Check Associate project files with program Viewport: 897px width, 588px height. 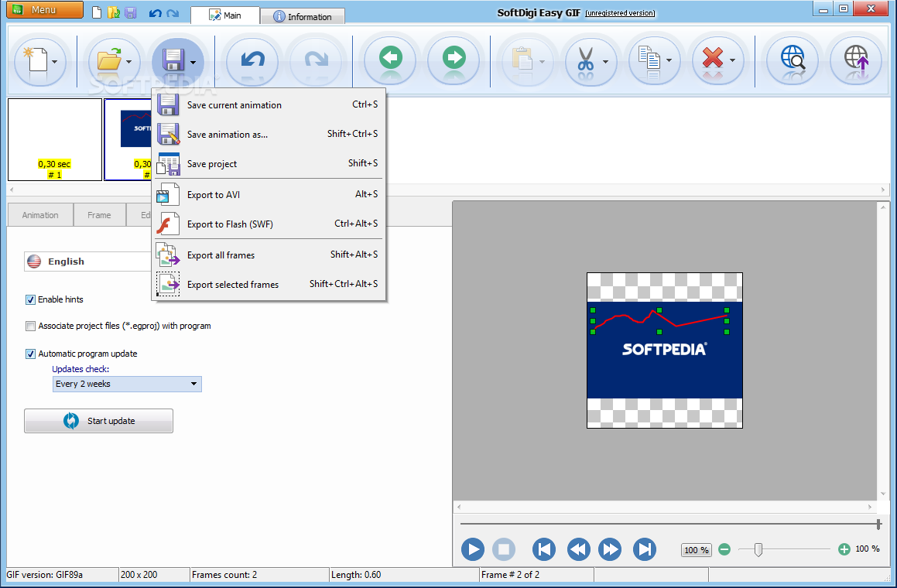(30, 326)
